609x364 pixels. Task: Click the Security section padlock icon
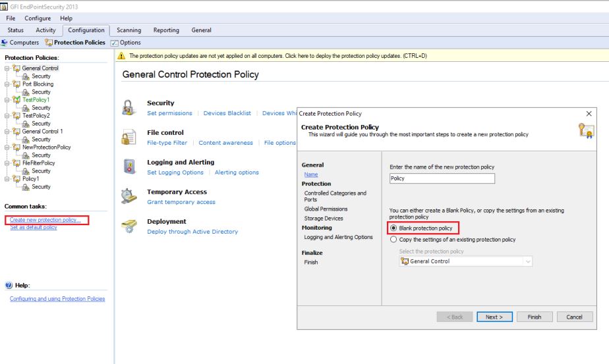[x=128, y=107]
